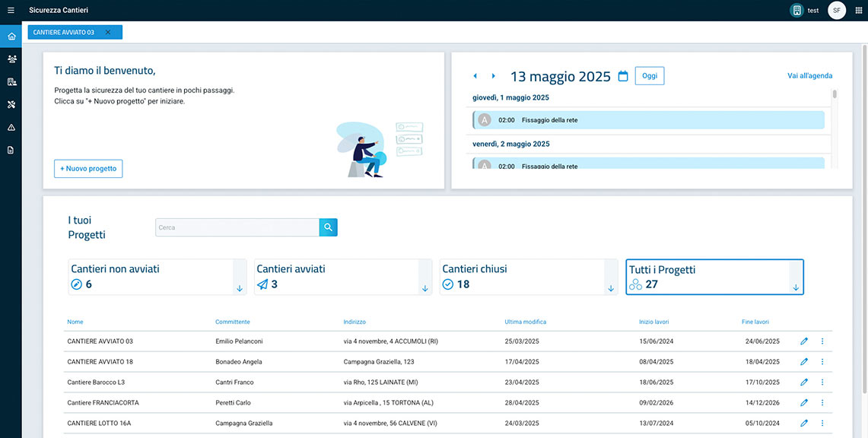868x438 pixels.
Task: Click address via Rho, 125 LAINATE (MI)
Action: coord(380,382)
